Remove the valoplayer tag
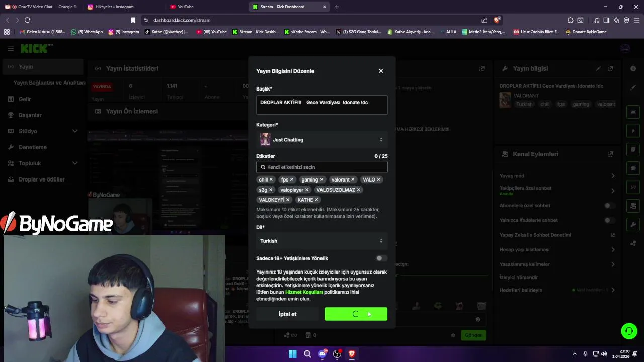 tap(307, 190)
